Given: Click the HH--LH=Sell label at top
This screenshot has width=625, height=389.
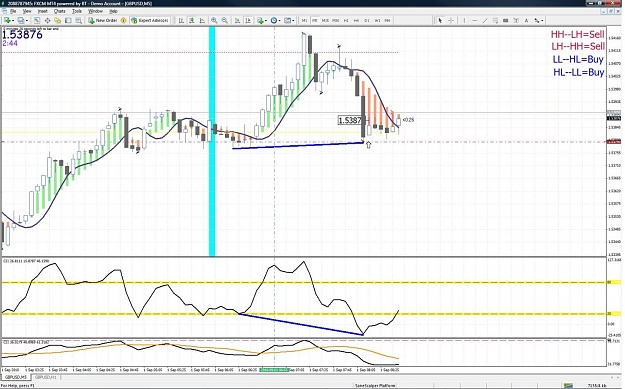Looking at the screenshot, I should 578,35.
